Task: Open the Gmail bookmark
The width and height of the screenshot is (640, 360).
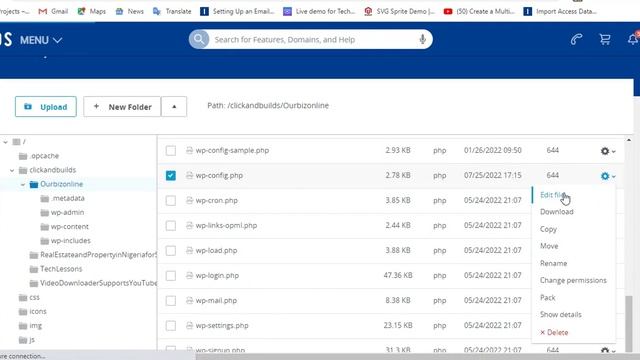Action: (x=53, y=11)
